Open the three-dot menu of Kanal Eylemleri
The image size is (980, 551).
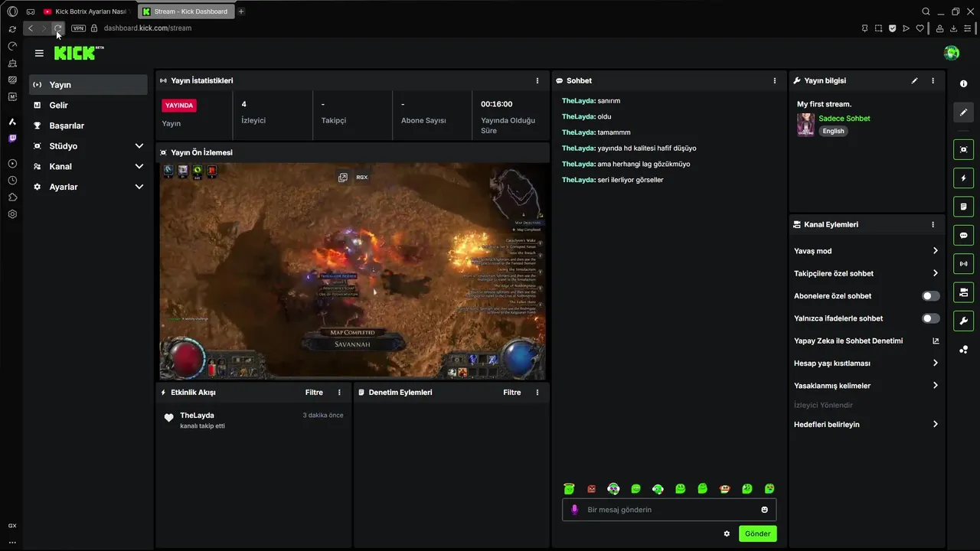coord(933,224)
